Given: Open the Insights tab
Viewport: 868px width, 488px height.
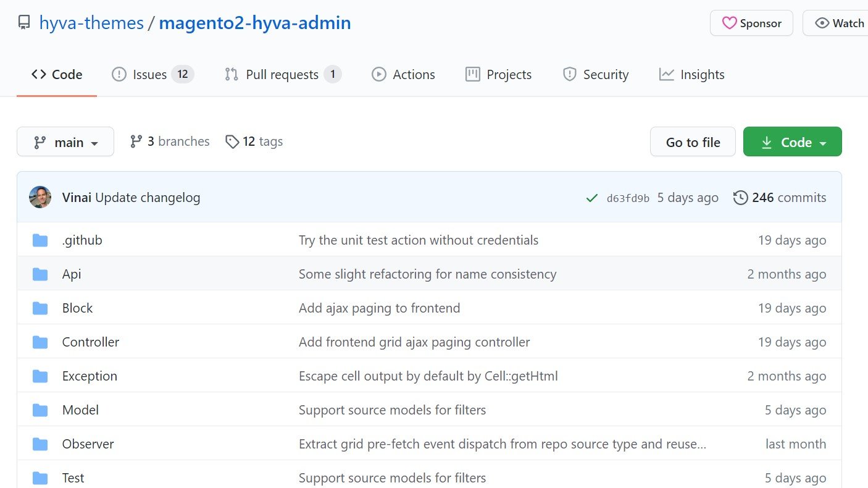Looking at the screenshot, I should [x=691, y=75].
